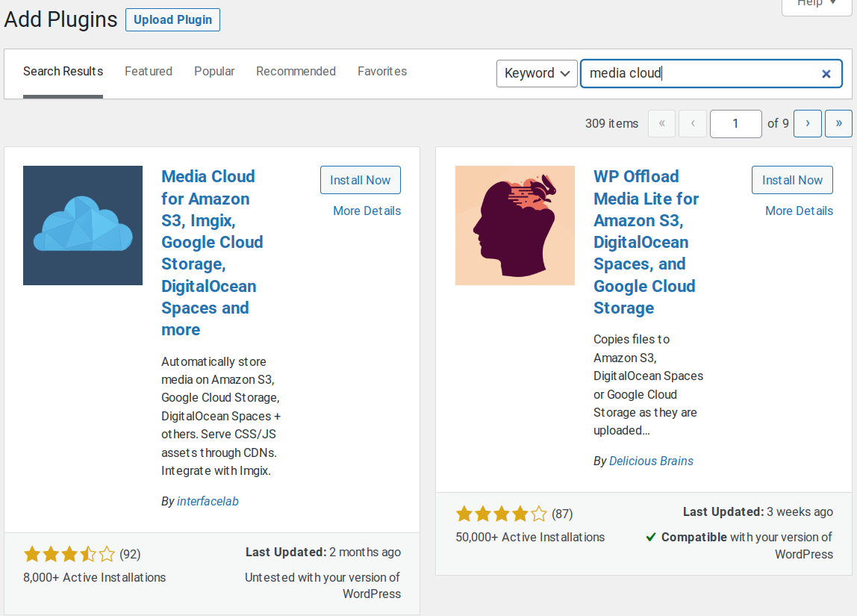Clear the search field with the X icon
This screenshot has width=857, height=616.
point(826,74)
